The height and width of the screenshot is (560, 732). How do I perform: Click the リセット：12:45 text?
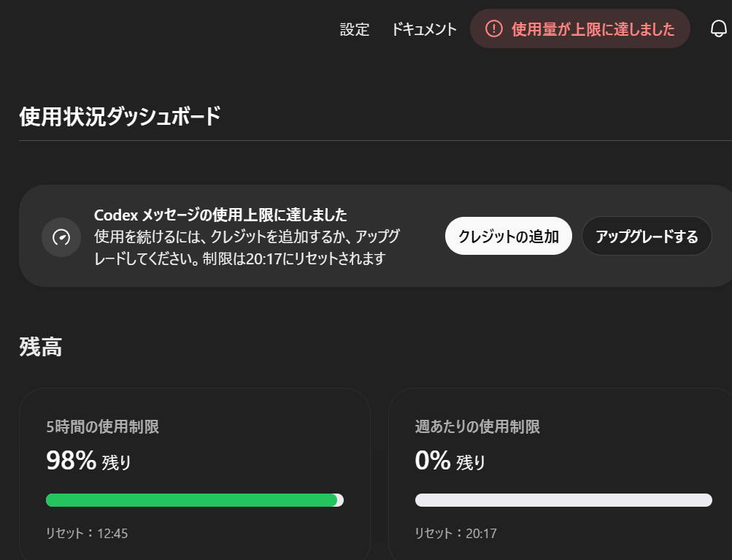[87, 534]
